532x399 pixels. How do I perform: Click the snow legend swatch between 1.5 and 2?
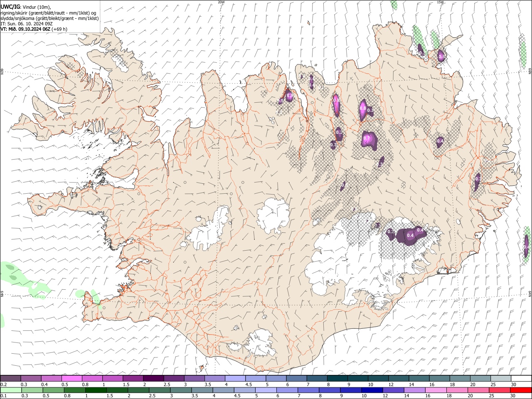pyautogui.click(x=133, y=379)
